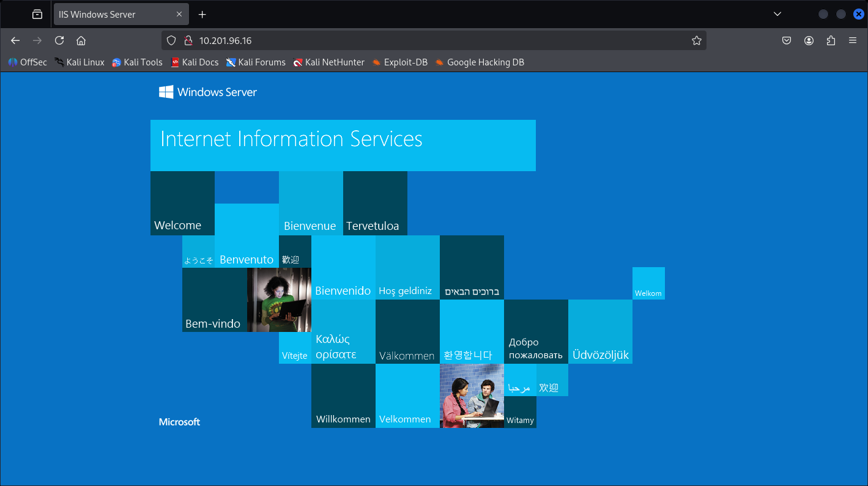The width and height of the screenshot is (868, 486).
Task: Click the address bar showing 10.201.96.16
Action: [434, 40]
